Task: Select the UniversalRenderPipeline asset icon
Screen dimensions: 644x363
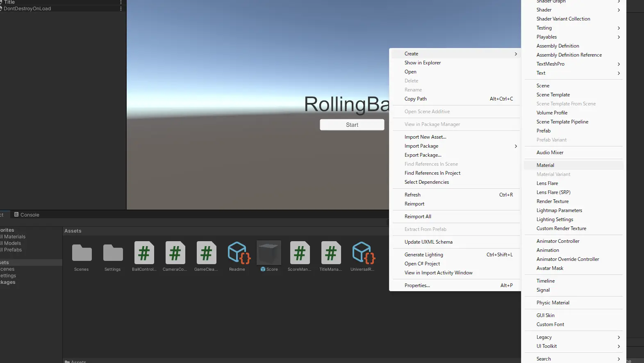Action: coord(362,253)
